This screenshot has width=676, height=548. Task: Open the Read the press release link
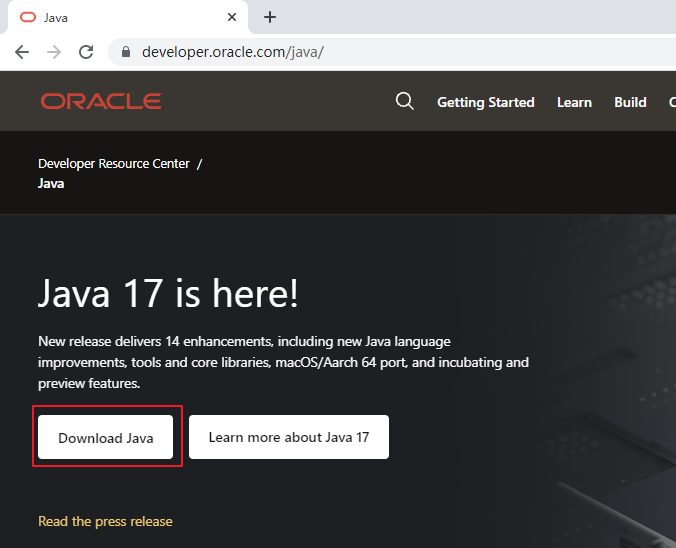105,522
